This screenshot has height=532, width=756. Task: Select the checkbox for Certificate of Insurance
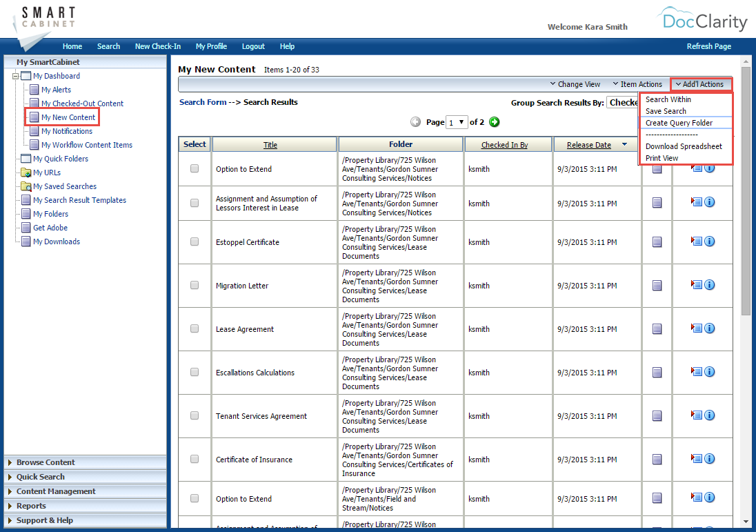pos(194,459)
